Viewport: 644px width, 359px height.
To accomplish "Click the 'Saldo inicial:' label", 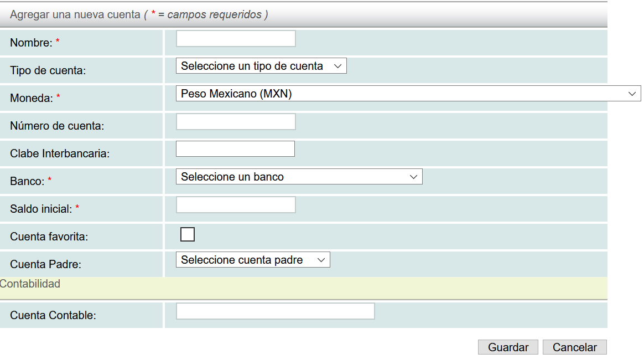I will (41, 209).
